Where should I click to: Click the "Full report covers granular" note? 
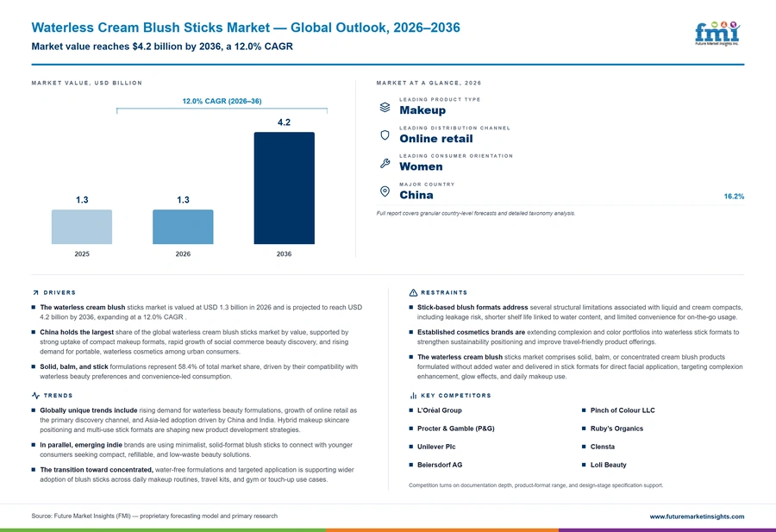(x=476, y=213)
